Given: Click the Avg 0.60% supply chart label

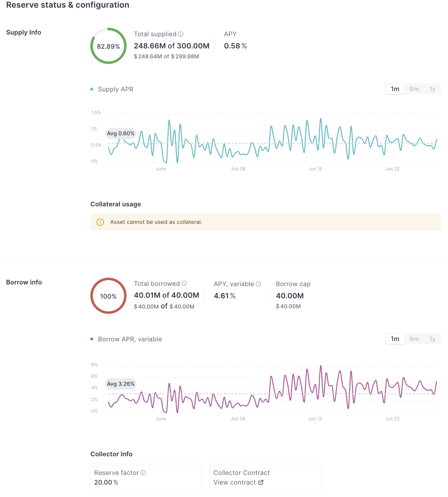Looking at the screenshot, I should [121, 133].
